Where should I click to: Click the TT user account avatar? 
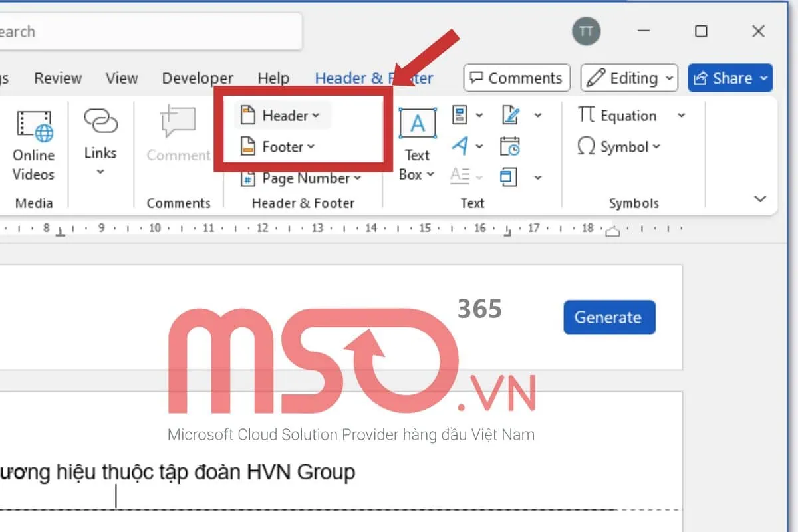click(586, 31)
